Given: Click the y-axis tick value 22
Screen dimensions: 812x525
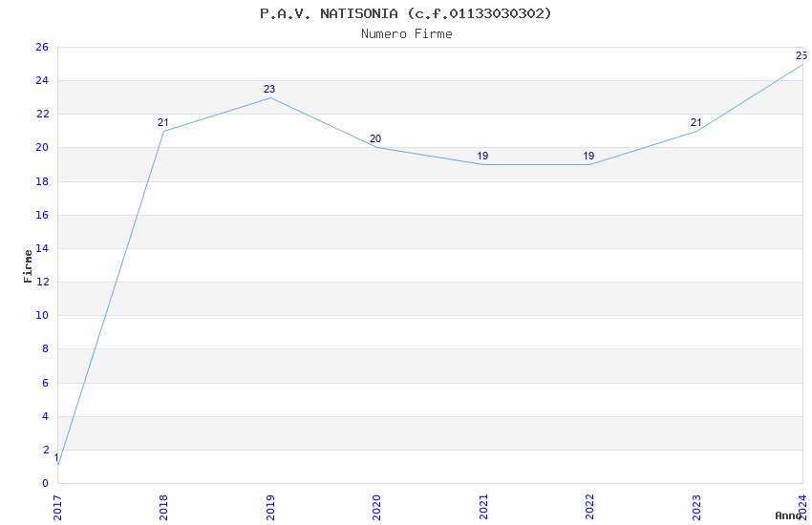Looking at the screenshot, I should click(x=42, y=114).
